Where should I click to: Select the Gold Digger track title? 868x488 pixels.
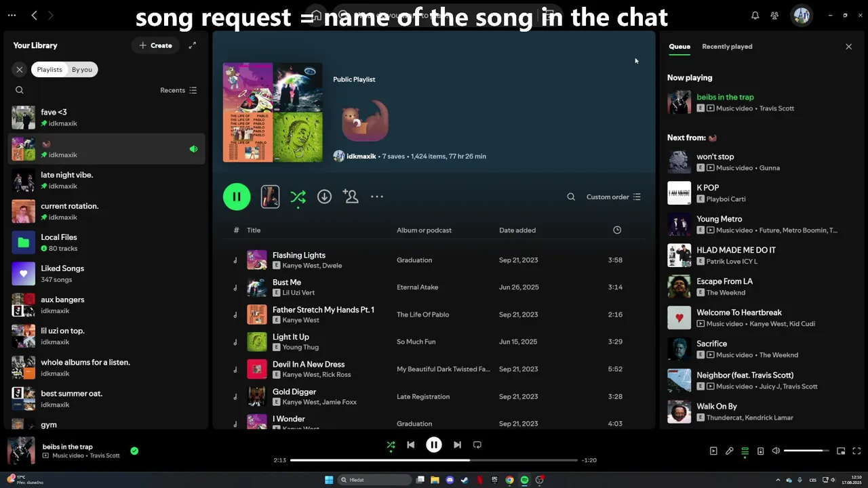tap(294, 392)
